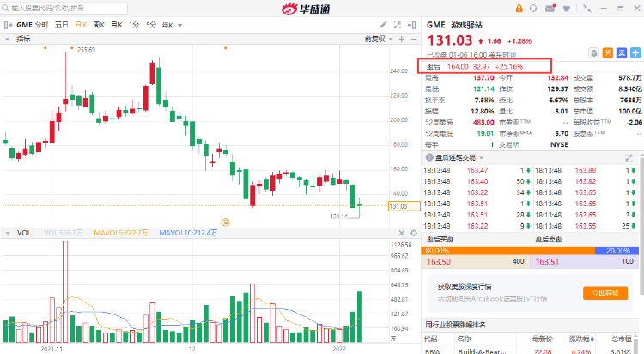The image size is (644, 354).
Task: Collapse the VOL panel triangle
Action: click(8, 233)
